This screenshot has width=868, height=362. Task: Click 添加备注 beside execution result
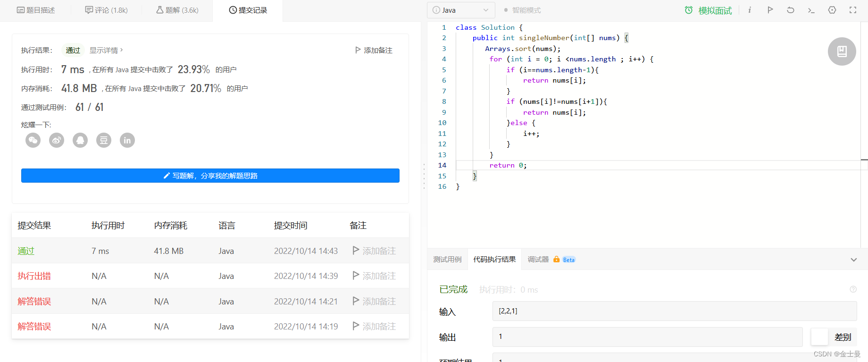374,50
